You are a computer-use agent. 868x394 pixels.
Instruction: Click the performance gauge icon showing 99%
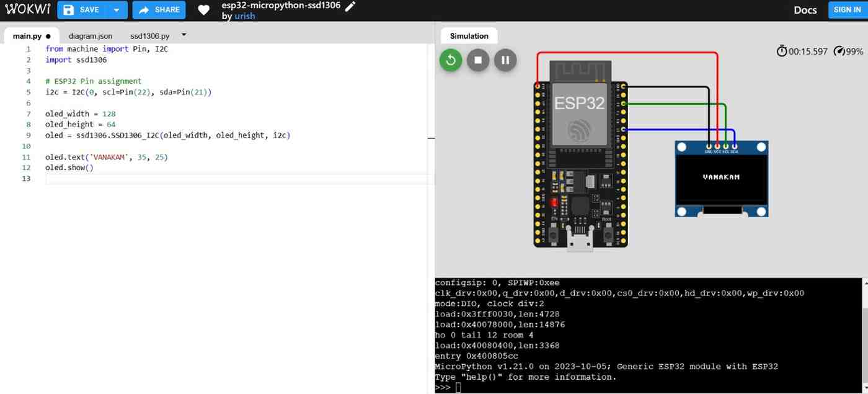[839, 51]
